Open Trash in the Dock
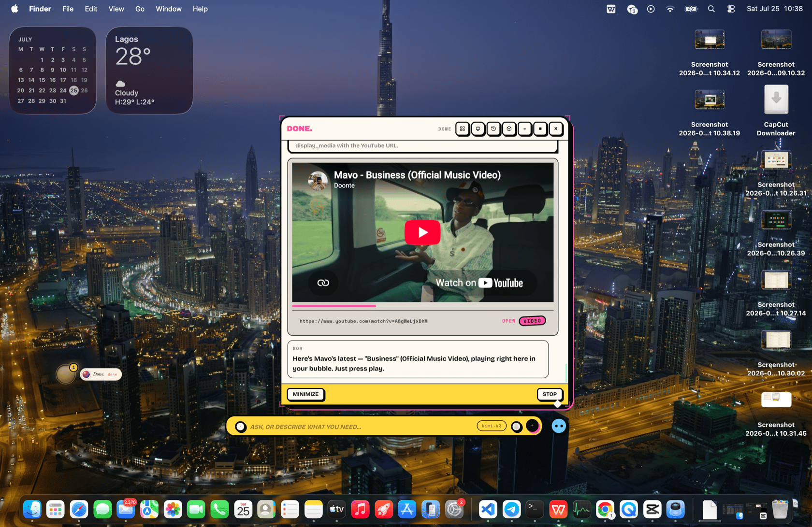This screenshot has height=527, width=812. coord(780,509)
